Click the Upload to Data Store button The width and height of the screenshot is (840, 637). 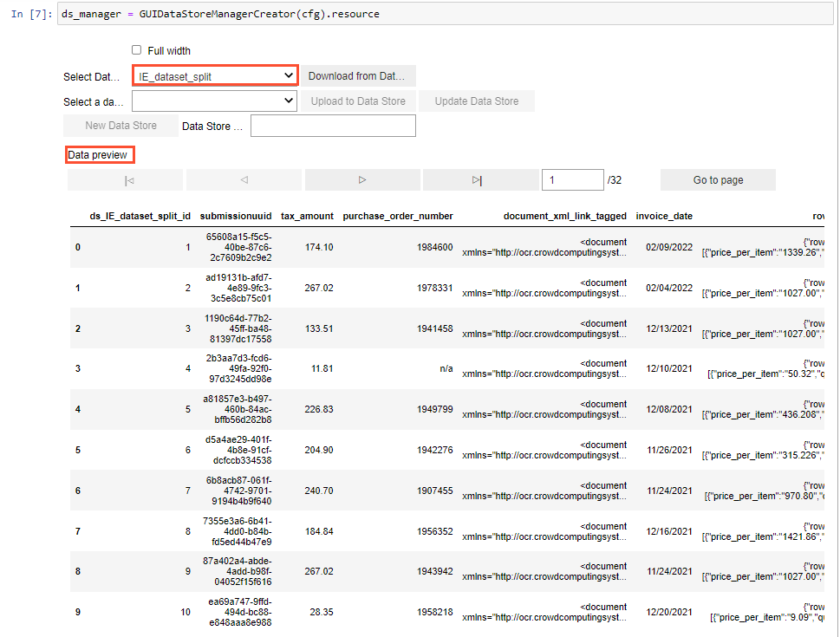tap(358, 101)
